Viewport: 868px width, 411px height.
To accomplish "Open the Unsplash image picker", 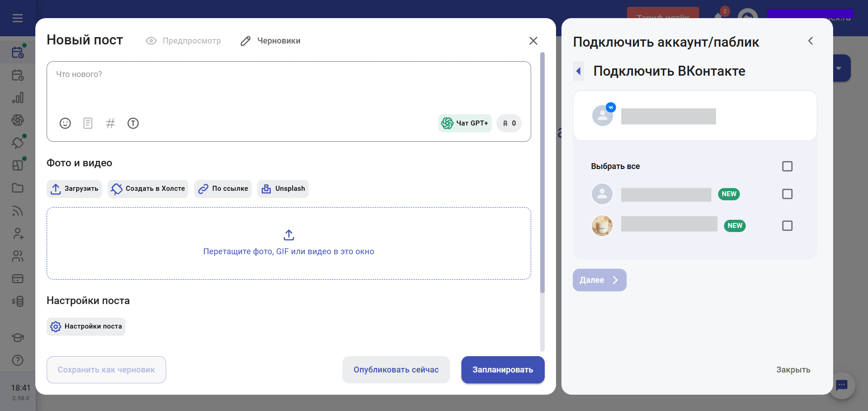I will point(283,189).
